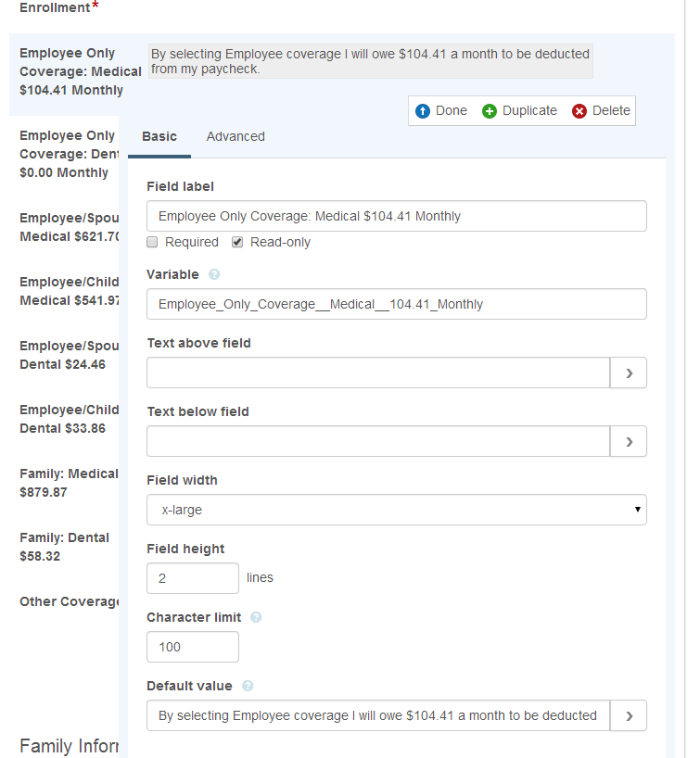Select the Basic tab
The width and height of the screenshot is (700, 758).
click(159, 136)
